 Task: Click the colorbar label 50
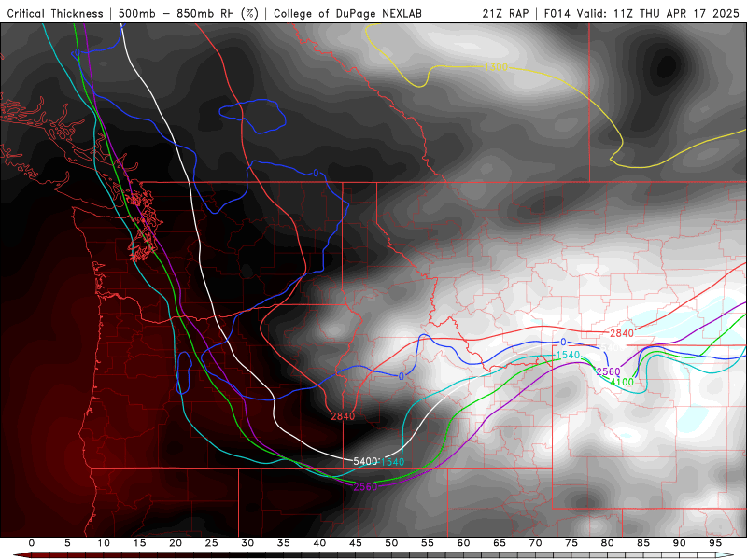[391, 543]
